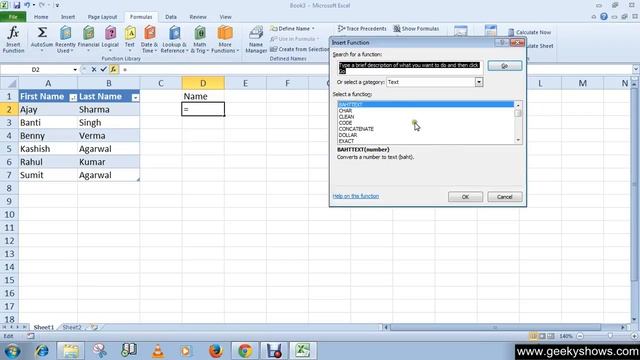Select cell containing Kashish
This screenshot has height=360, width=640.
tap(48, 149)
